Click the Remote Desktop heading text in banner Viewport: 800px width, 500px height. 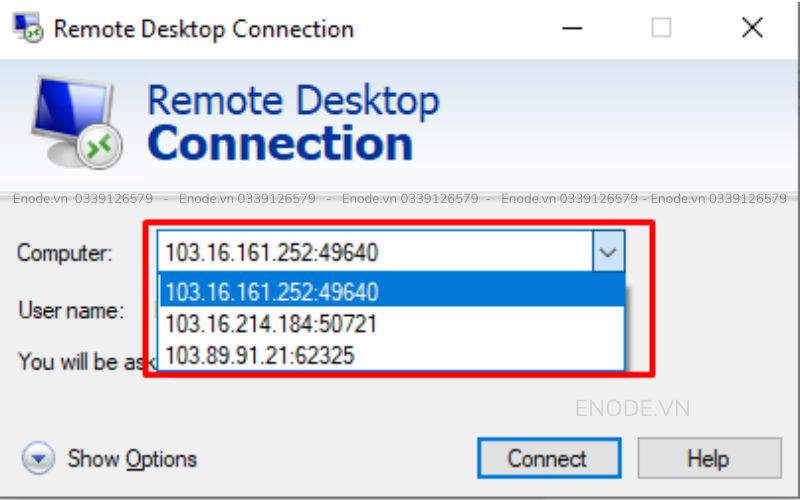(x=293, y=101)
